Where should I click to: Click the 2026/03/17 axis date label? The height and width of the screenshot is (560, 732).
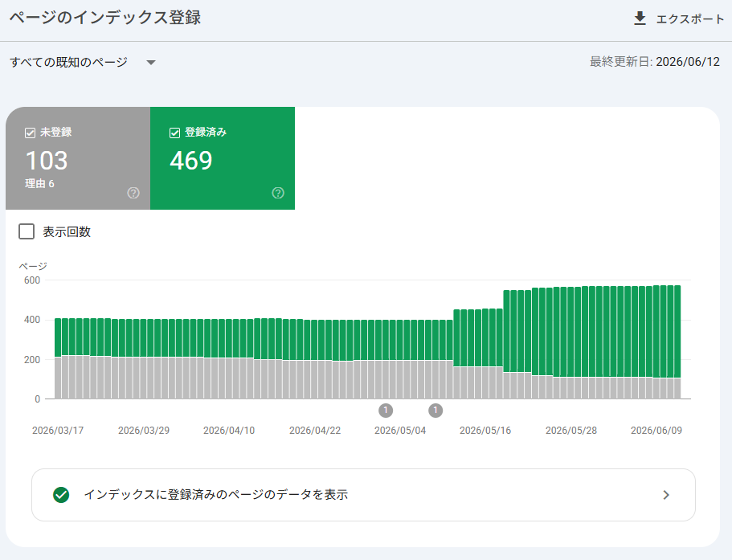click(58, 431)
